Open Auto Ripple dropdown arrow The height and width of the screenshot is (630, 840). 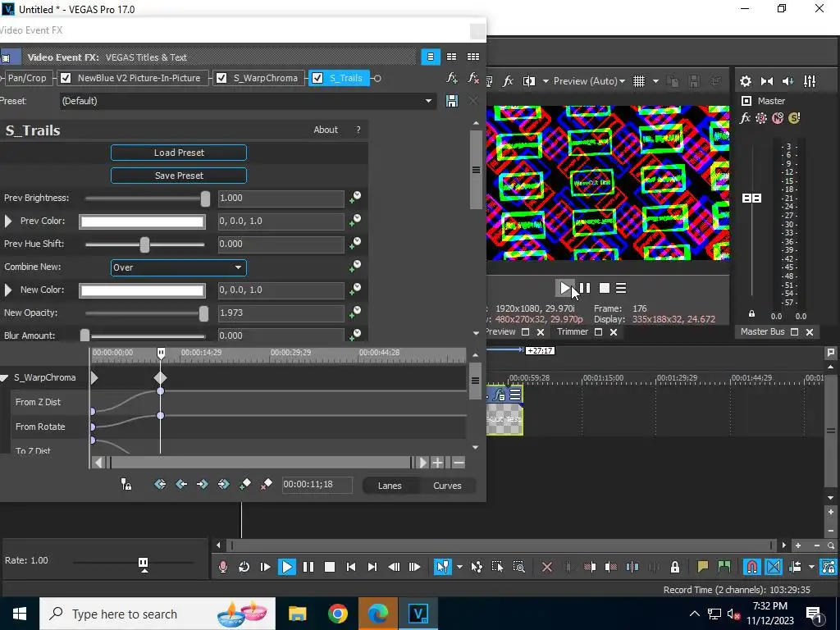(811, 567)
